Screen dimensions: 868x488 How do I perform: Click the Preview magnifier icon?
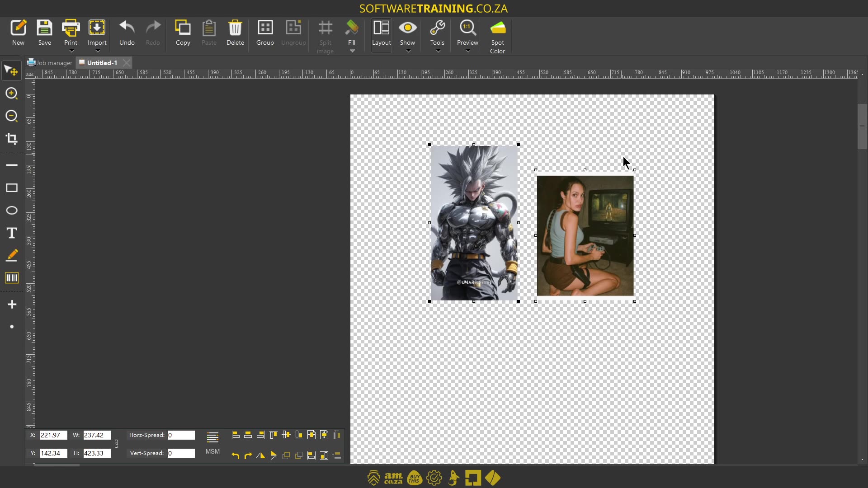point(467,28)
